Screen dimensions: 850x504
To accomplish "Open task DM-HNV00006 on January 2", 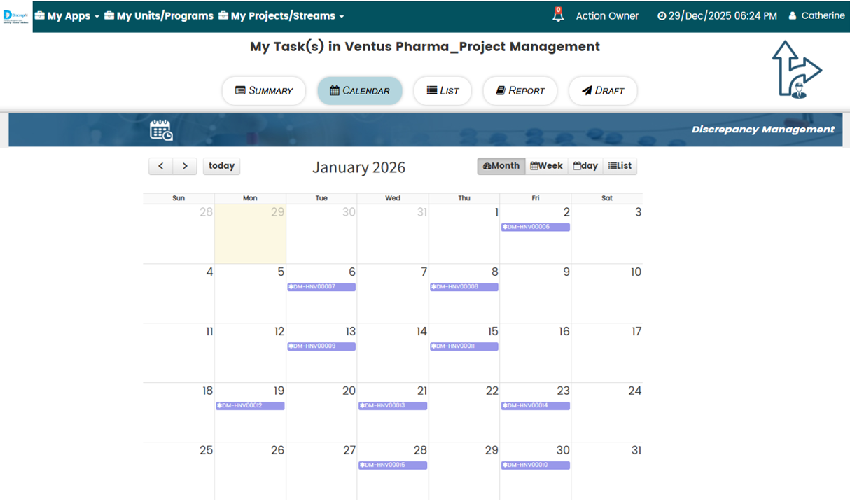I will point(536,227).
